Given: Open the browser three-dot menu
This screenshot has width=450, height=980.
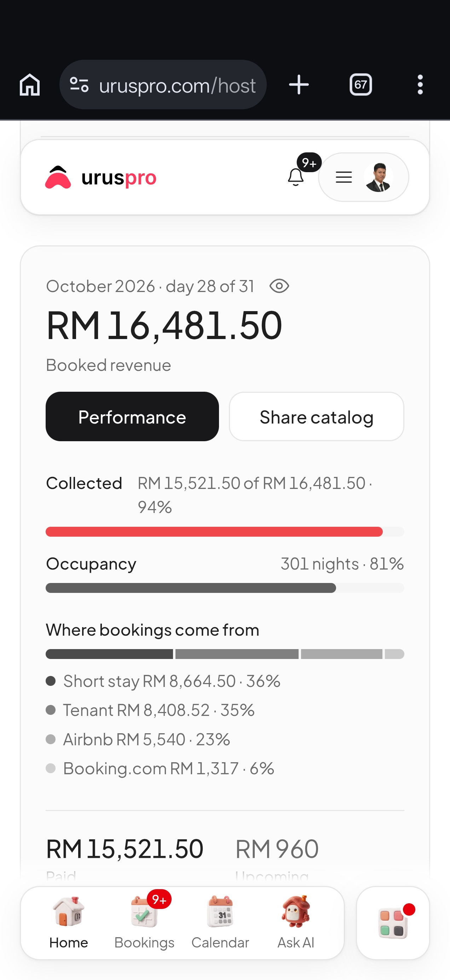Looking at the screenshot, I should [420, 84].
